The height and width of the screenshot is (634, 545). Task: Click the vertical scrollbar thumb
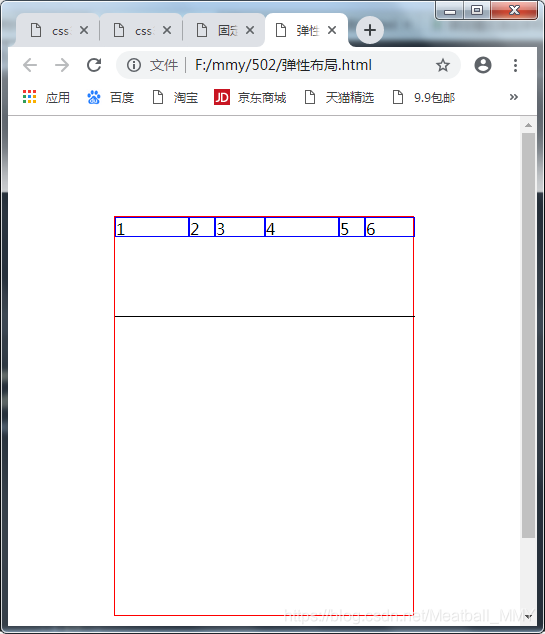pyautogui.click(x=528, y=336)
